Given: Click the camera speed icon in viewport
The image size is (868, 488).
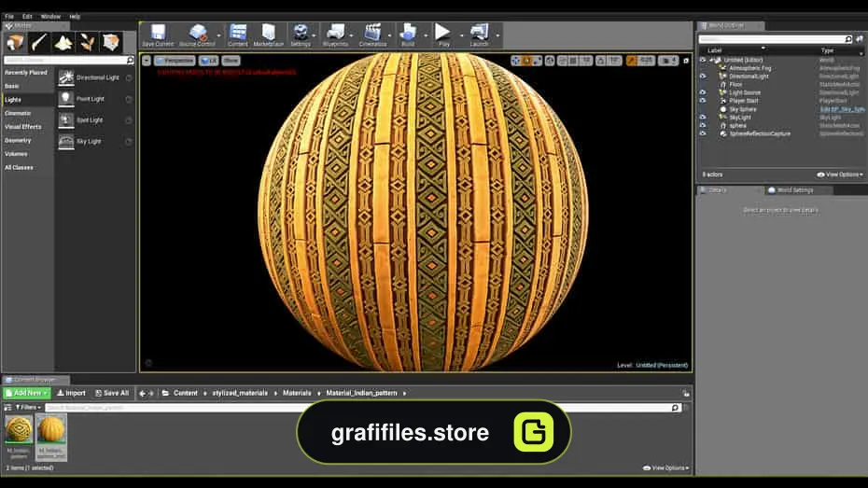Looking at the screenshot, I should [x=667, y=61].
